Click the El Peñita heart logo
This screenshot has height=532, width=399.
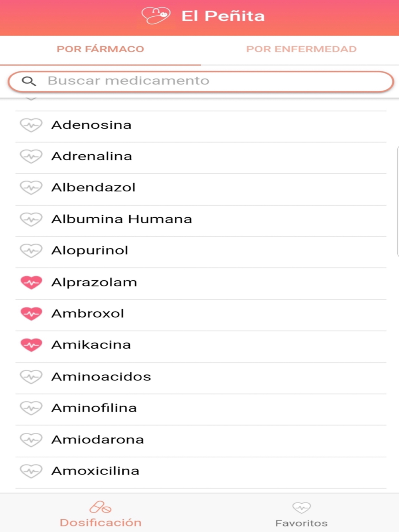(x=156, y=16)
